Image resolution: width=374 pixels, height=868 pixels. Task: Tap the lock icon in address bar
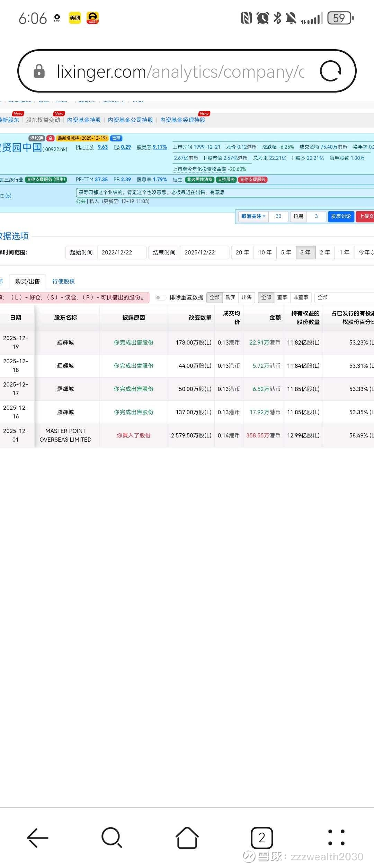click(39, 71)
